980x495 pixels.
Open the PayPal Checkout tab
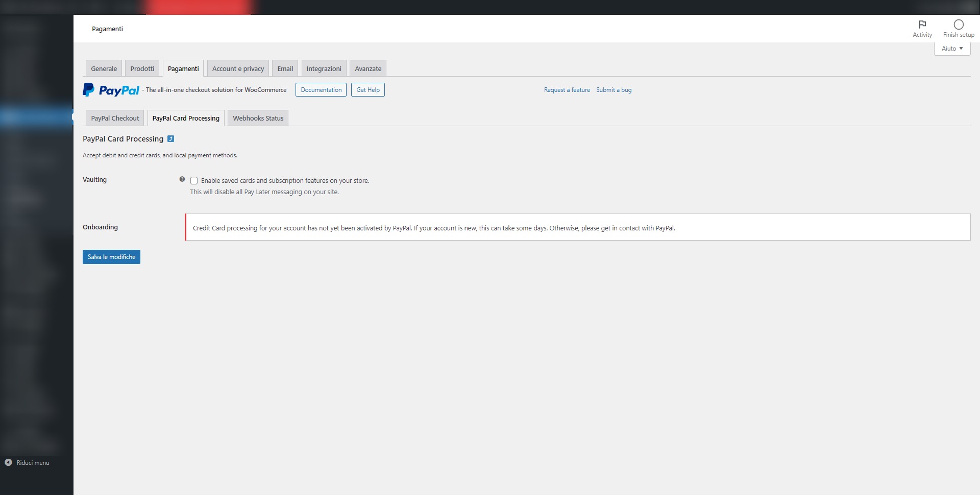click(x=114, y=117)
